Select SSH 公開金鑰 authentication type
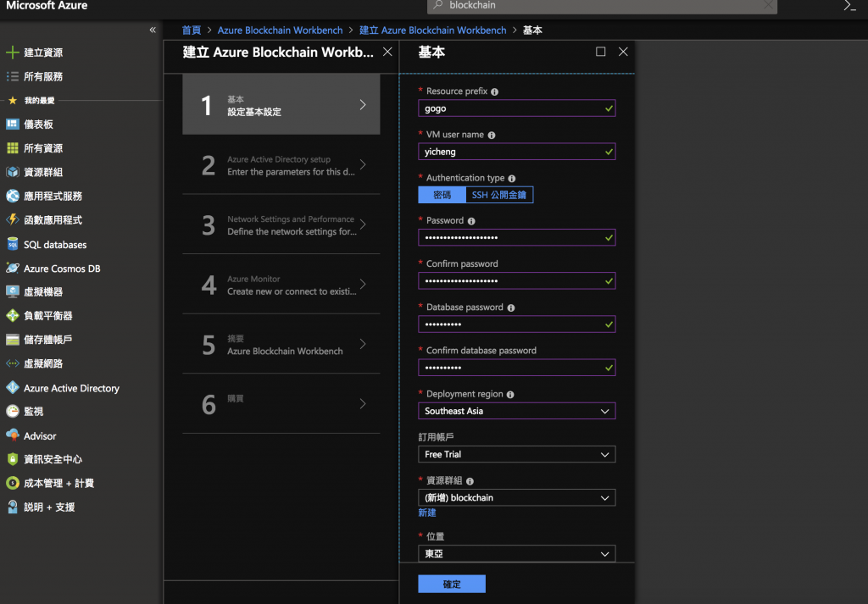Viewport: 868px width, 604px height. click(498, 195)
